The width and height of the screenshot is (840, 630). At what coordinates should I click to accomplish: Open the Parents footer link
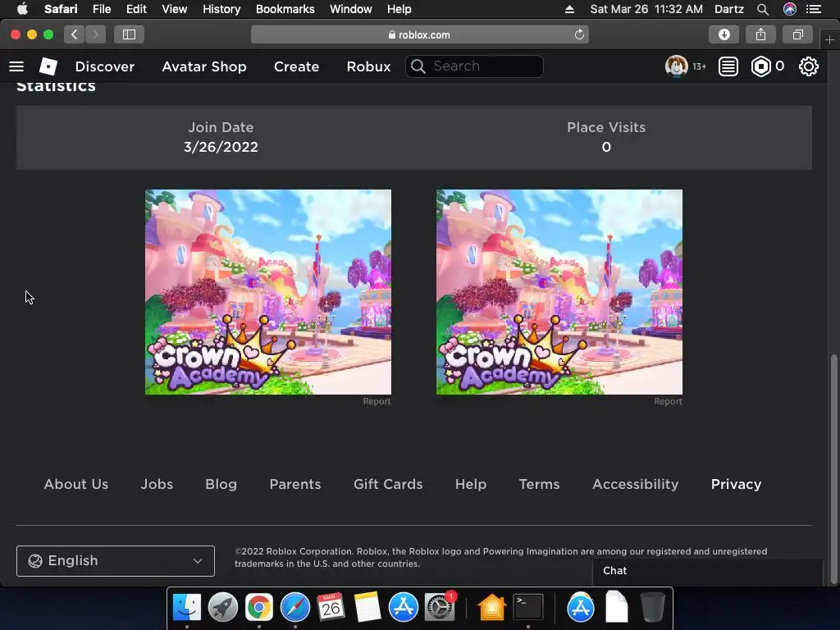click(x=295, y=484)
